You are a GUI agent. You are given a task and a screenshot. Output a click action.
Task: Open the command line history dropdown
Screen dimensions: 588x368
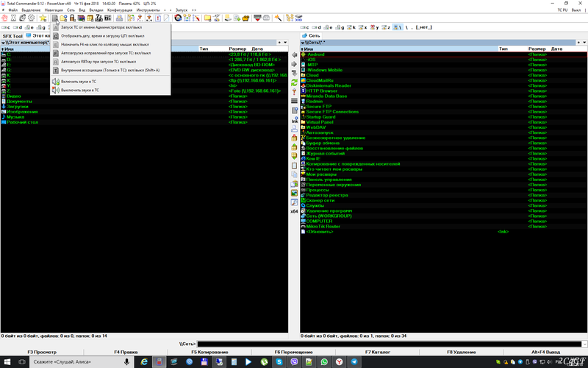pos(584,344)
